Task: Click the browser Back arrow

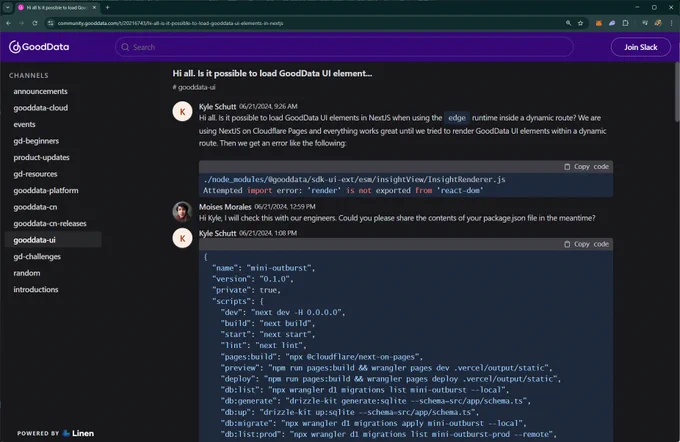Action: coord(8,23)
